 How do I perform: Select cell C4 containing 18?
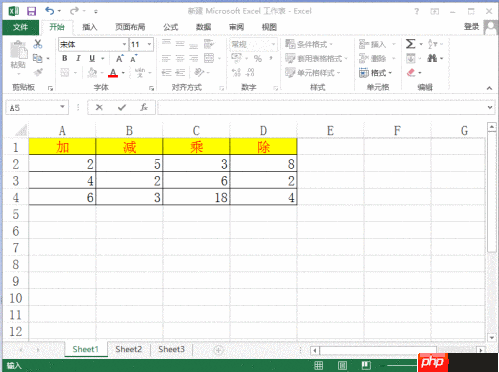[x=196, y=197]
